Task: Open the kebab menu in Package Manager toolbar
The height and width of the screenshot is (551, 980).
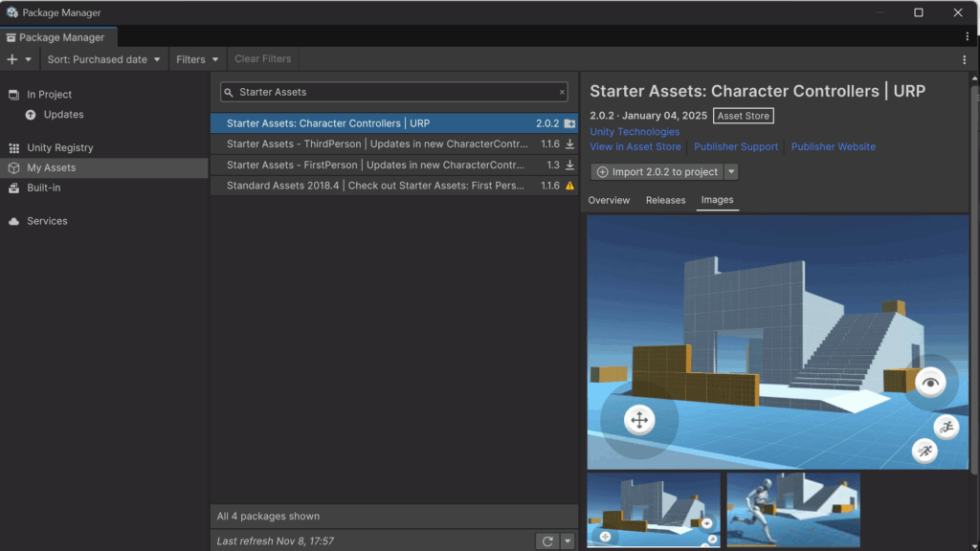Action: [964, 59]
